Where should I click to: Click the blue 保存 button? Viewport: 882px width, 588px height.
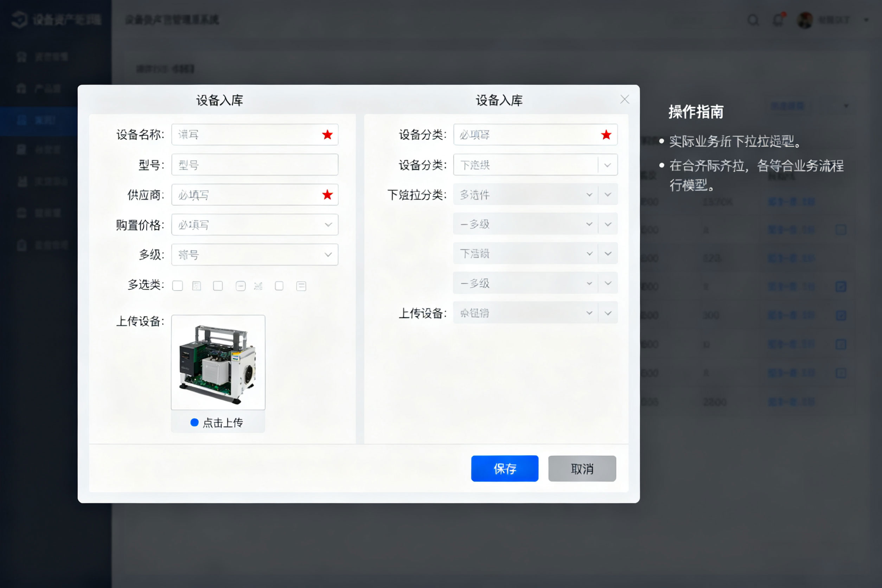(x=504, y=468)
